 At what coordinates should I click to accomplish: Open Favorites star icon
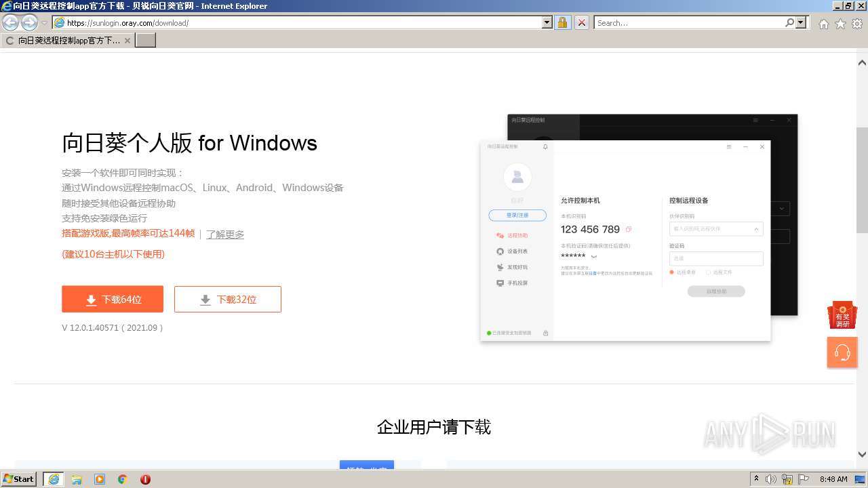tap(840, 24)
